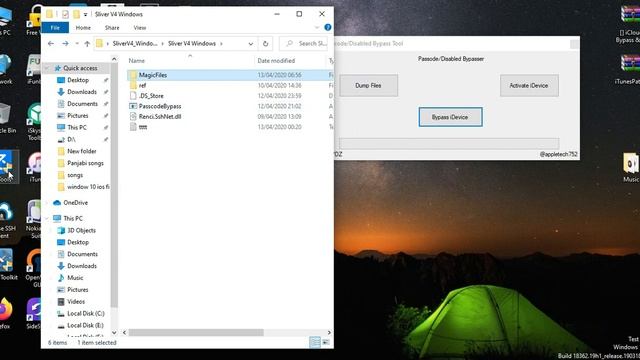Open Pictures under Quick access
640x360 pixels.
click(x=78, y=116)
